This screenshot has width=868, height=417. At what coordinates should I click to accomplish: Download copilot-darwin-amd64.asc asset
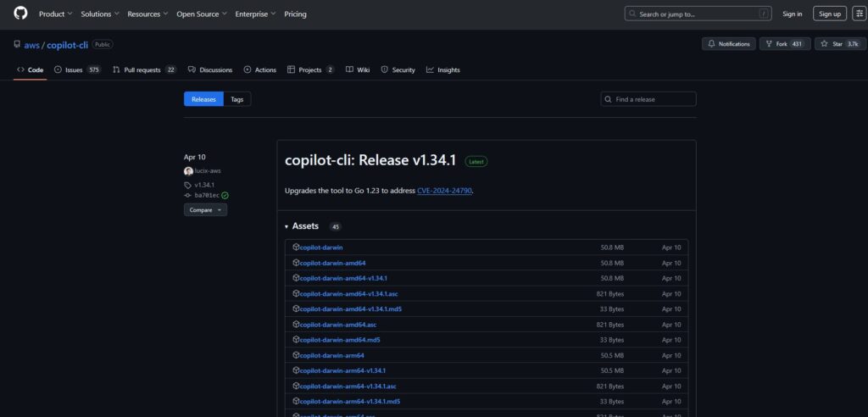coord(338,325)
